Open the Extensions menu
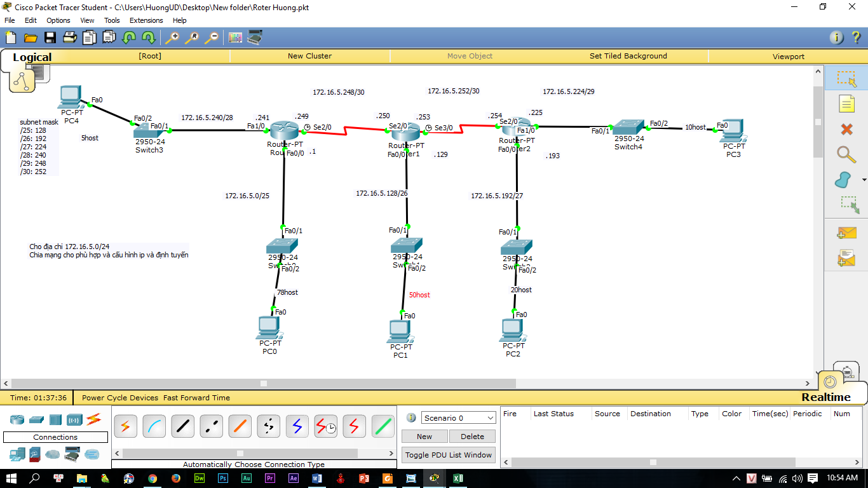This screenshot has width=868, height=488. [146, 20]
